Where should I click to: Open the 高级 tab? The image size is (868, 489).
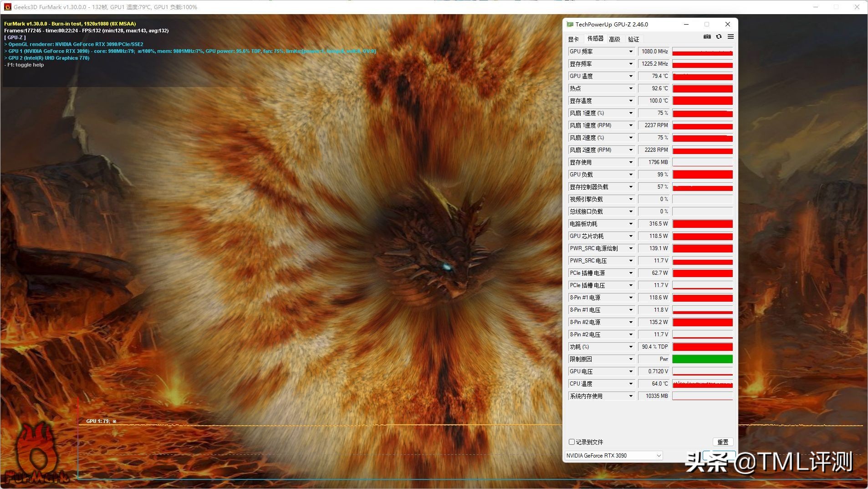click(614, 39)
